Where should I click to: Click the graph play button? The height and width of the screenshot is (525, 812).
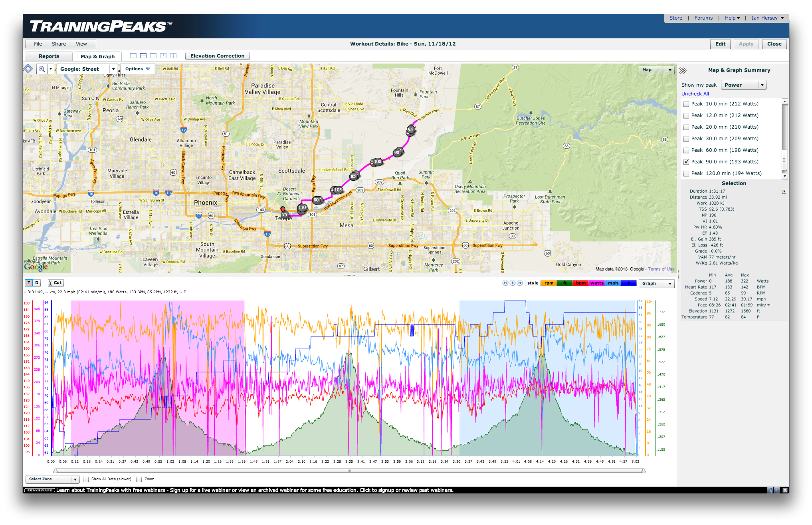tap(513, 283)
